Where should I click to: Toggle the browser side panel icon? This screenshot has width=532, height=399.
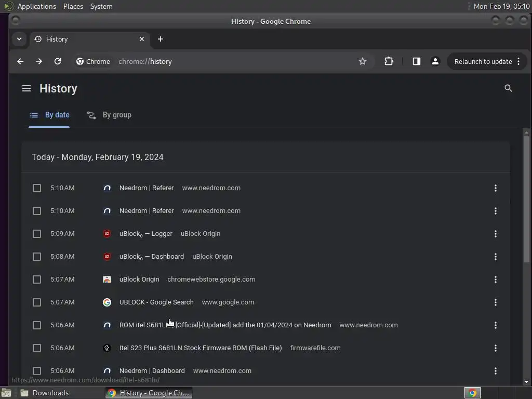(416, 61)
